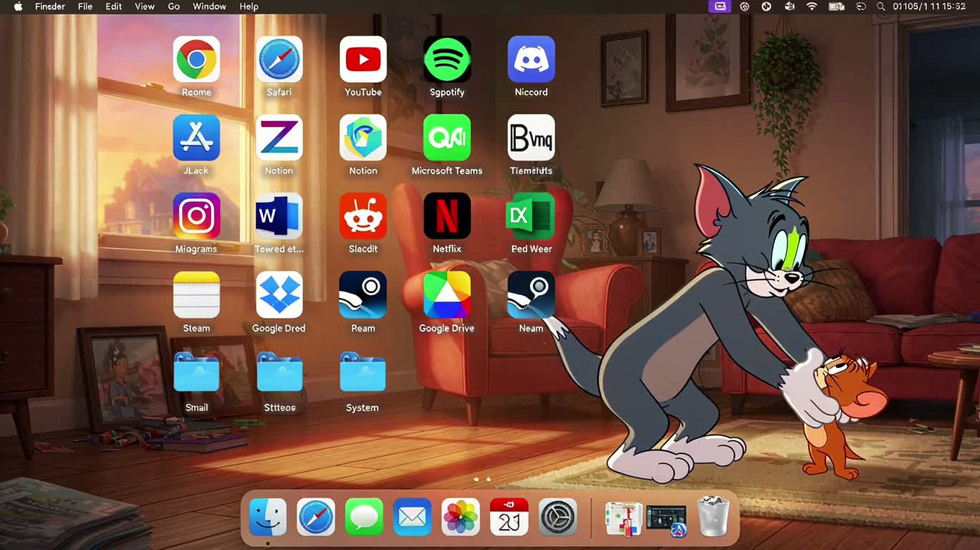The height and width of the screenshot is (550, 980).
Task: Open the System folder
Action: pos(363,372)
